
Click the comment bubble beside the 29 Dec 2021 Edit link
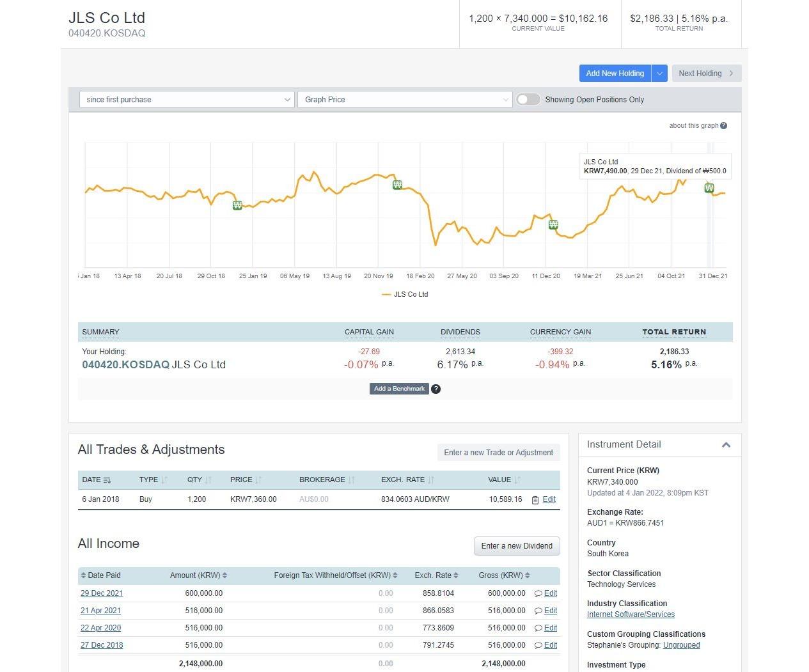(x=537, y=593)
